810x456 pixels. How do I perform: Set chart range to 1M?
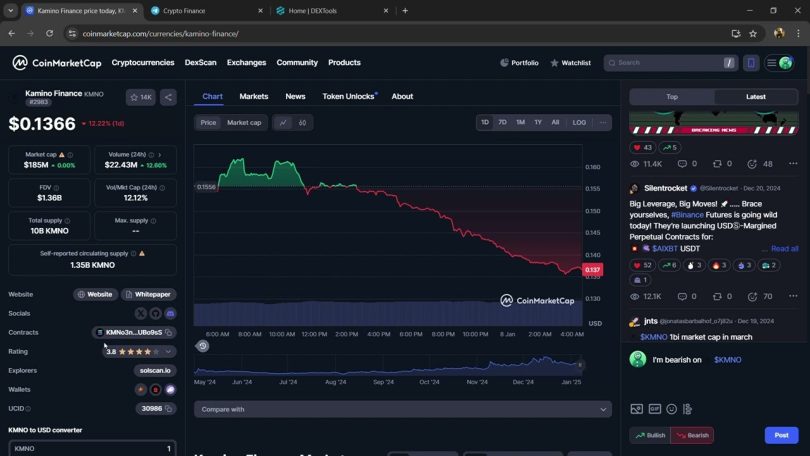click(x=520, y=122)
